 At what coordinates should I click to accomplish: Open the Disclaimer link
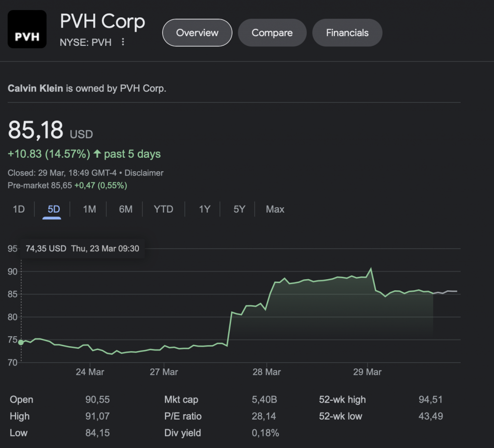[143, 173]
